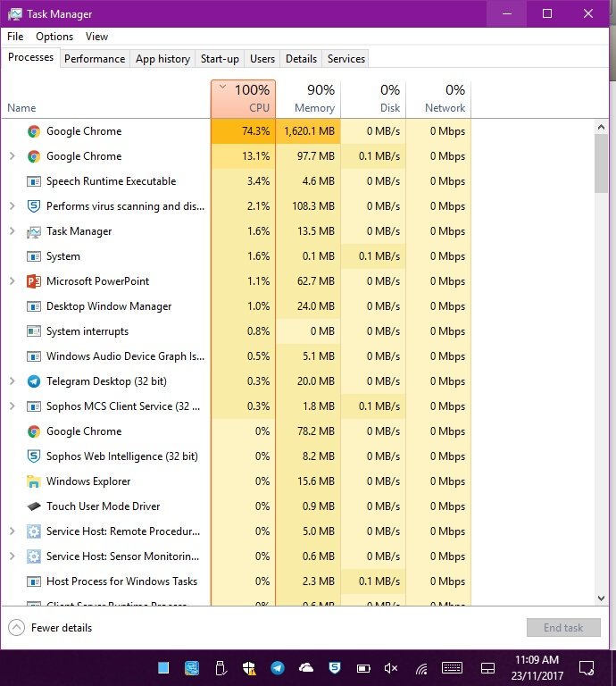This screenshot has height=686, width=616.
Task: Click the Chrome icon using 74.3% CPU
Action: (34, 131)
